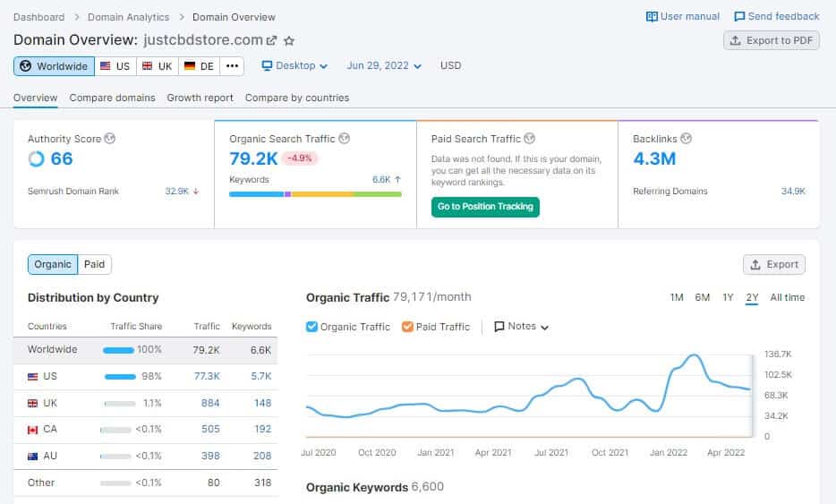Switch database to US
Viewport: 836px width, 504px height.
point(115,66)
